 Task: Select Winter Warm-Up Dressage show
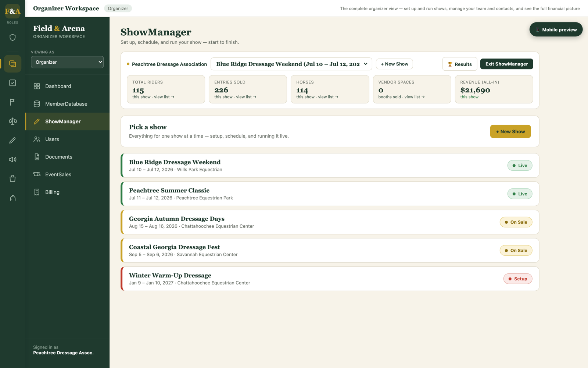tap(330, 279)
